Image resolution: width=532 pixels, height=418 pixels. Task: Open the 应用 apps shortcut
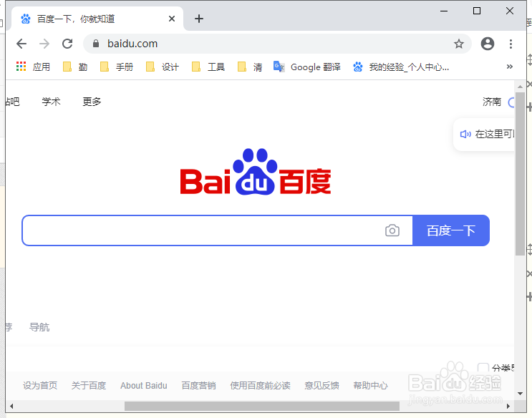tap(33, 67)
